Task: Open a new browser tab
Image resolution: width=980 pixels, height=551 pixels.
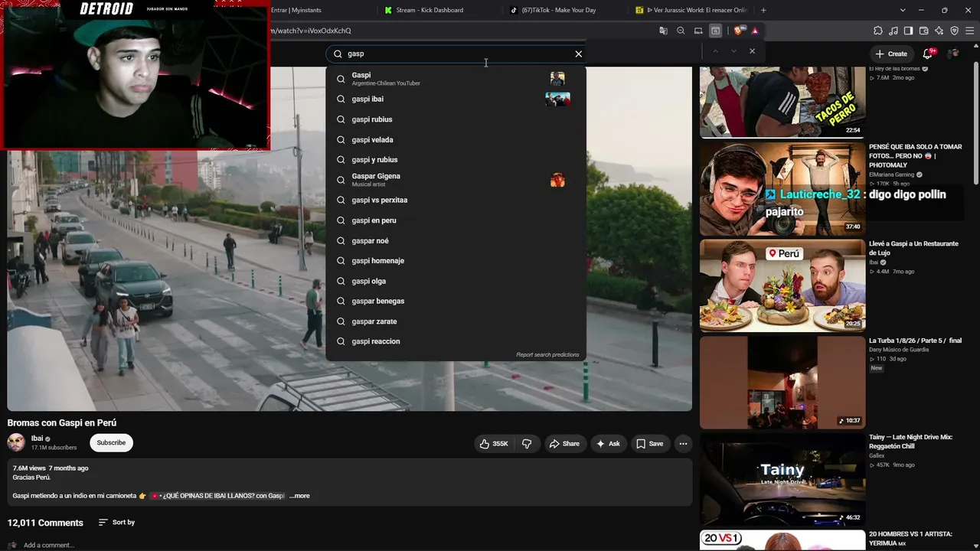Action: click(x=763, y=10)
